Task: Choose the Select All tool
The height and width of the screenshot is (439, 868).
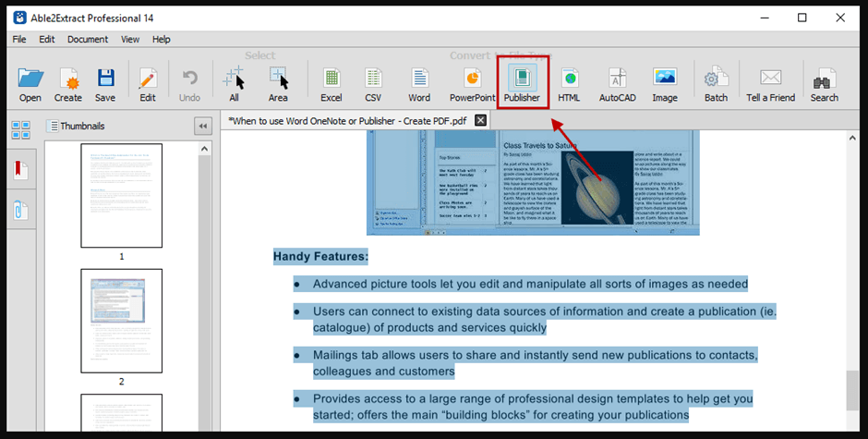Action: point(234,85)
